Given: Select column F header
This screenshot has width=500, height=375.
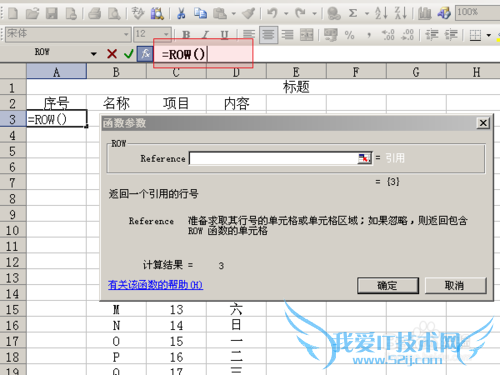Looking at the screenshot, I should (x=356, y=71).
